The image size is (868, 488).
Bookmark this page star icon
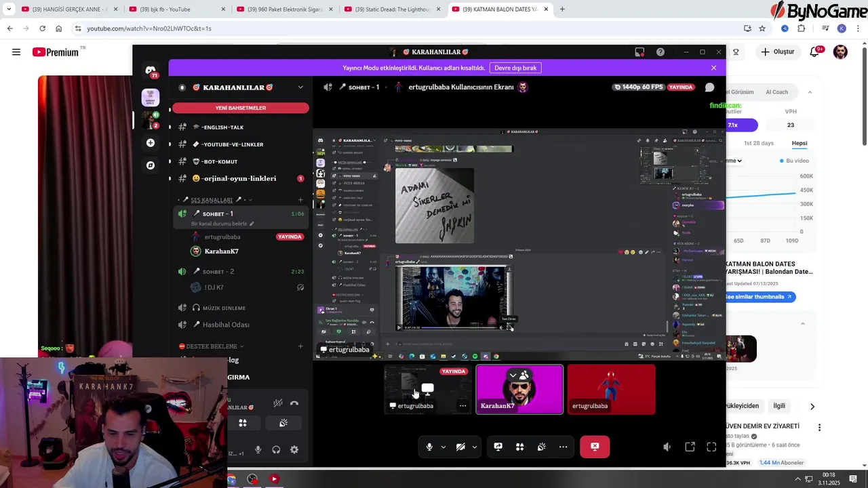762,28
